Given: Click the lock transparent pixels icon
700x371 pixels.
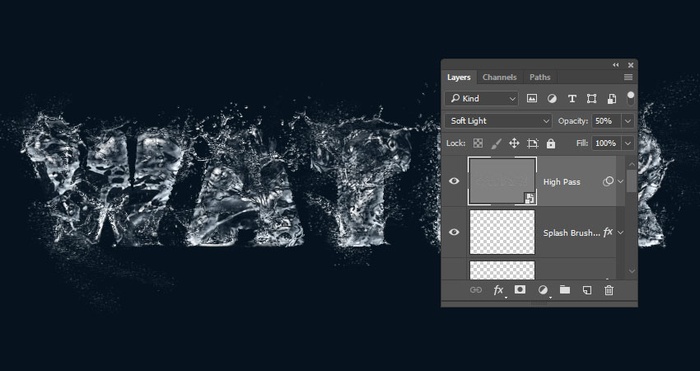Looking at the screenshot, I should [478, 143].
